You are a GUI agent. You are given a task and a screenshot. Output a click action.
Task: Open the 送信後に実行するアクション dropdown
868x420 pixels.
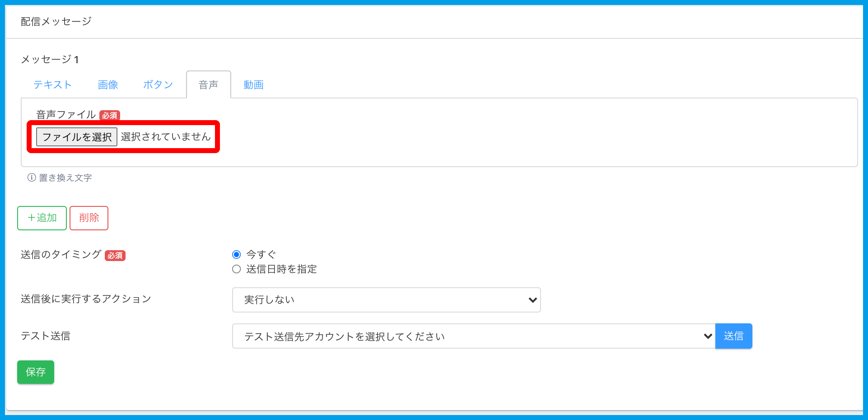click(x=386, y=300)
